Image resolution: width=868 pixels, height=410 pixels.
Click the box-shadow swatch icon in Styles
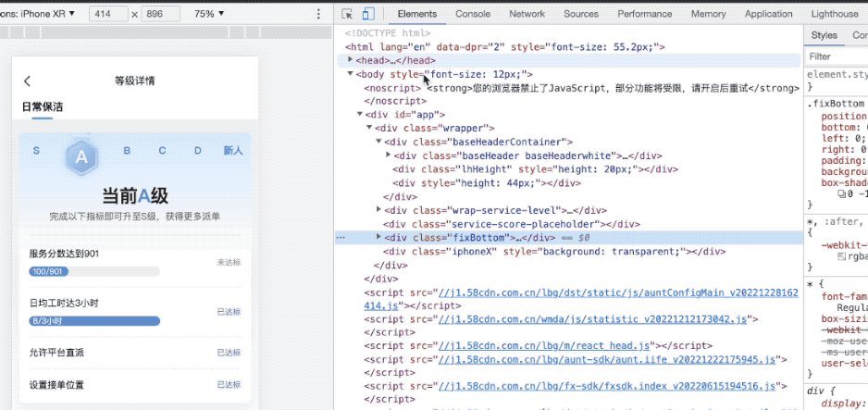point(841,193)
